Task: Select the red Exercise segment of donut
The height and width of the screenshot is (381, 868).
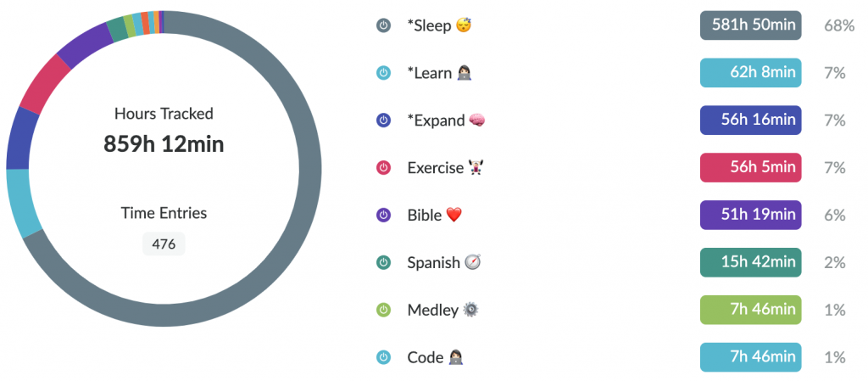Action: click(x=43, y=85)
